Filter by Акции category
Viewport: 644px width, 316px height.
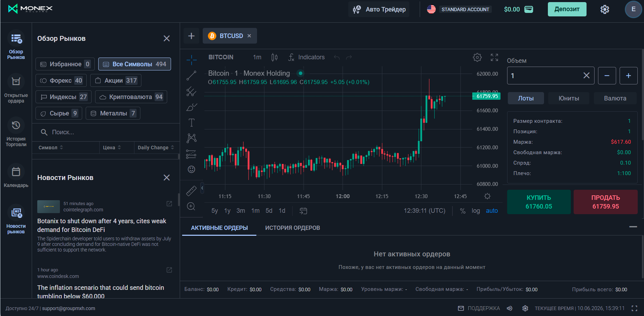(116, 81)
